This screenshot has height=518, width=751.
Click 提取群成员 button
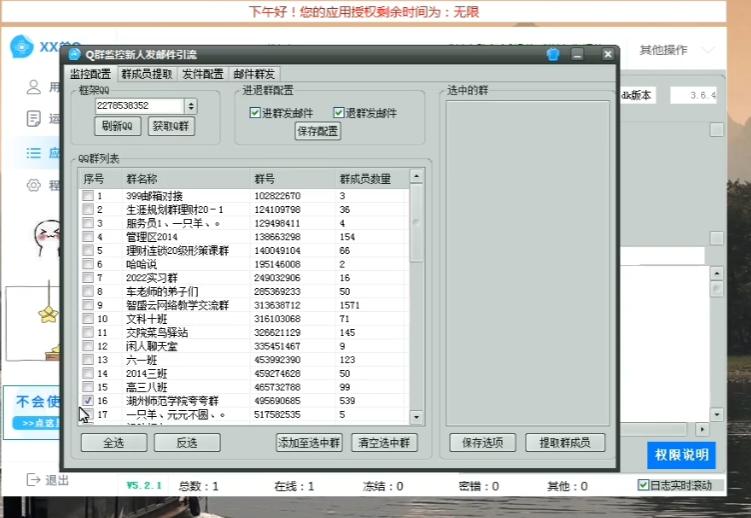point(565,443)
